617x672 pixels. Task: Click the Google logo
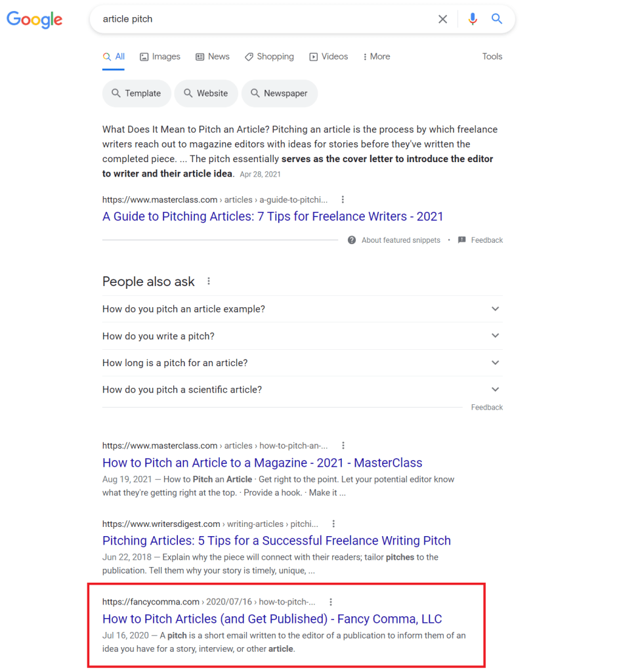pos(34,20)
